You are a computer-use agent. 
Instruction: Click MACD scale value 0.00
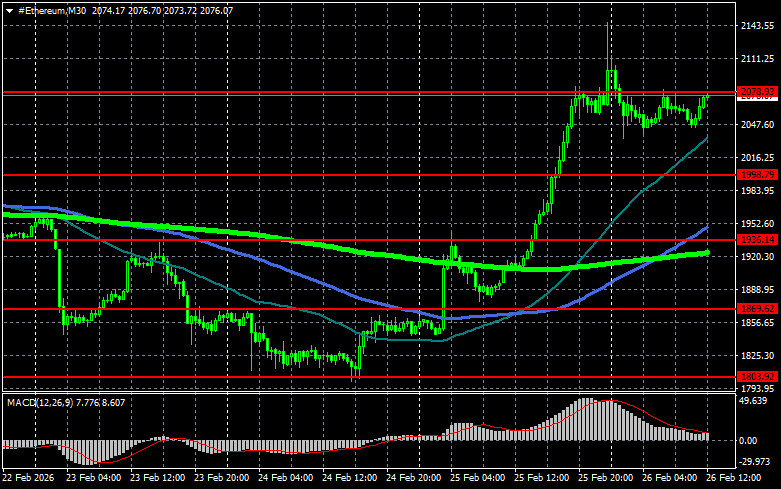coord(748,441)
